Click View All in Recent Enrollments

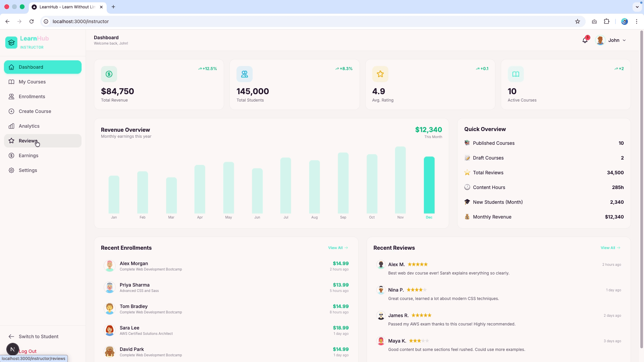tap(338, 248)
